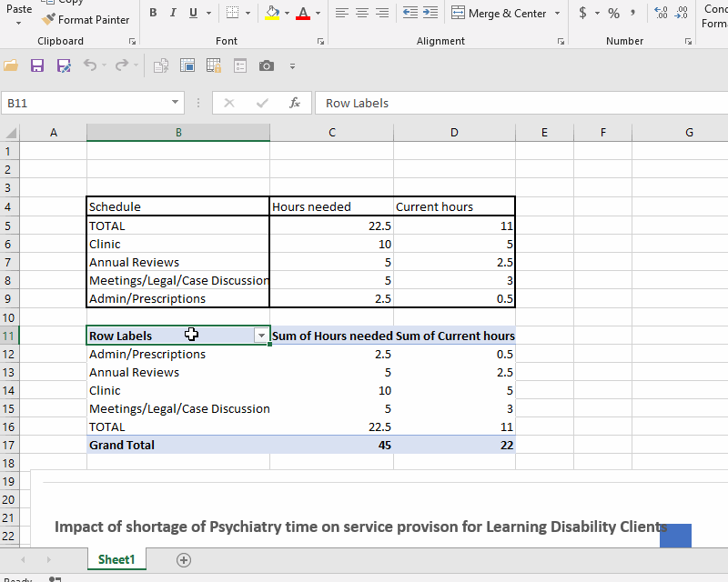Open Clipboard pane launcher
728x582 pixels.
132,41
